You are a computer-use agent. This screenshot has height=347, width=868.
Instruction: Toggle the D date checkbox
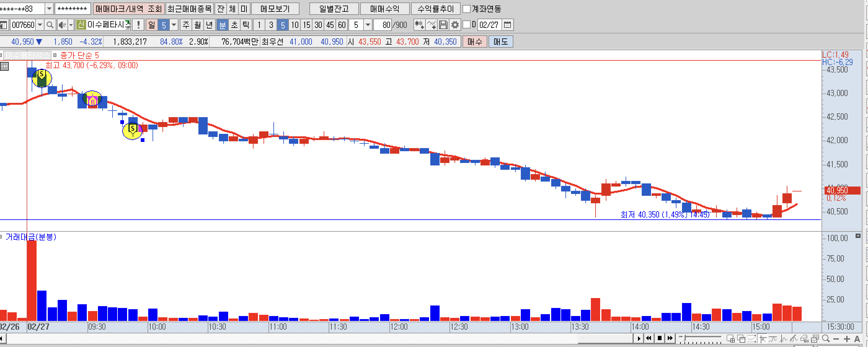tap(466, 24)
